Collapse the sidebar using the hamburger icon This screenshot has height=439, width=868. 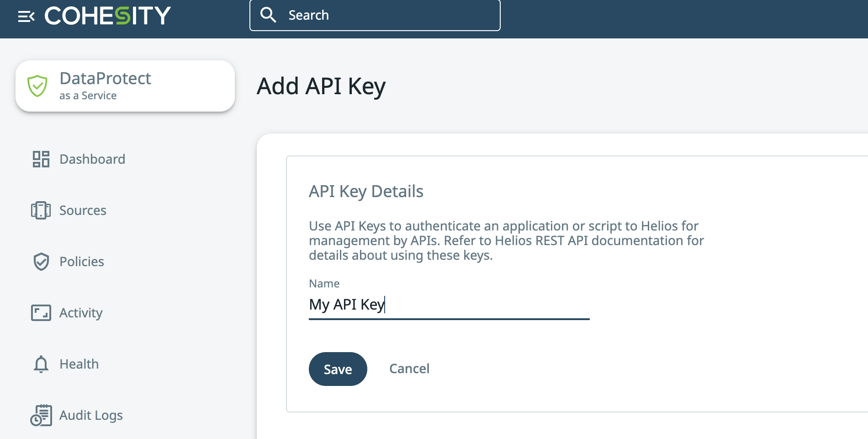point(26,17)
